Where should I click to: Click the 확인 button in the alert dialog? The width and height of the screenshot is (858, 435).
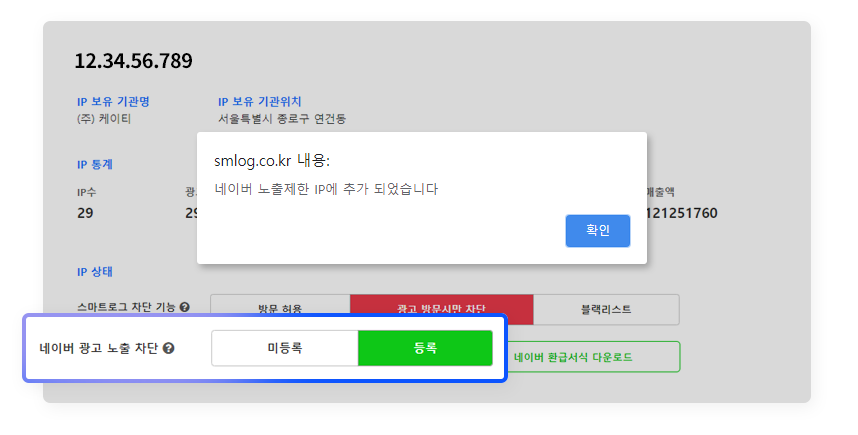(598, 230)
